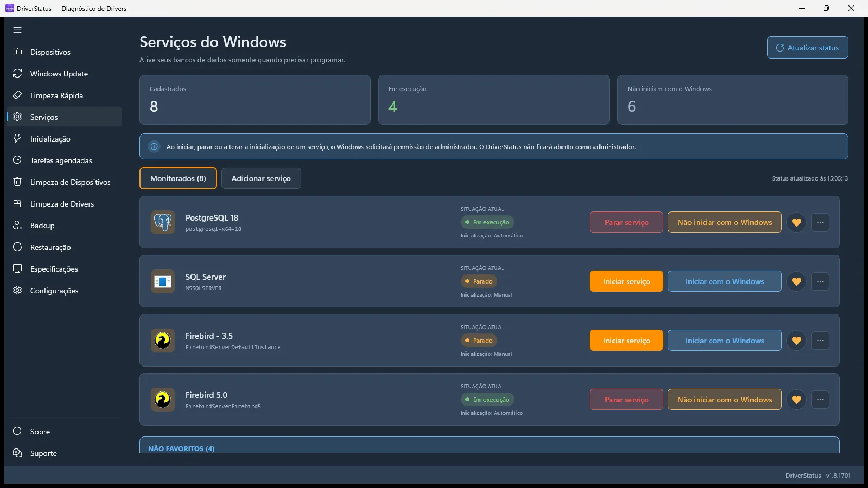The width and height of the screenshot is (868, 488).
Task: Click the Limpeza de Drivers icon
Action: 17,204
